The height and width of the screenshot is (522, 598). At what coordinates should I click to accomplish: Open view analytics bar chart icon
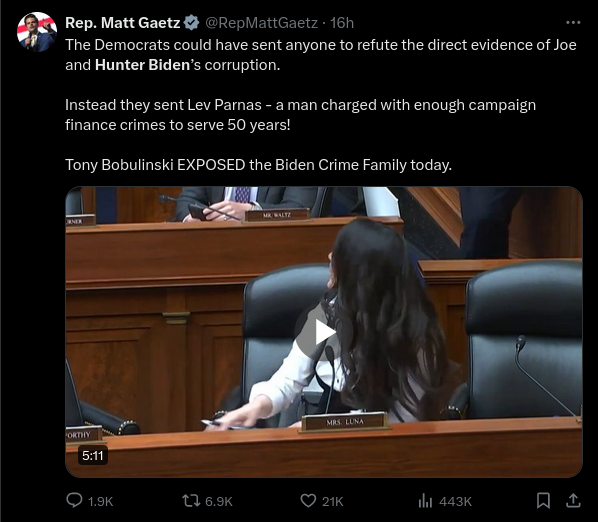[x=425, y=501]
